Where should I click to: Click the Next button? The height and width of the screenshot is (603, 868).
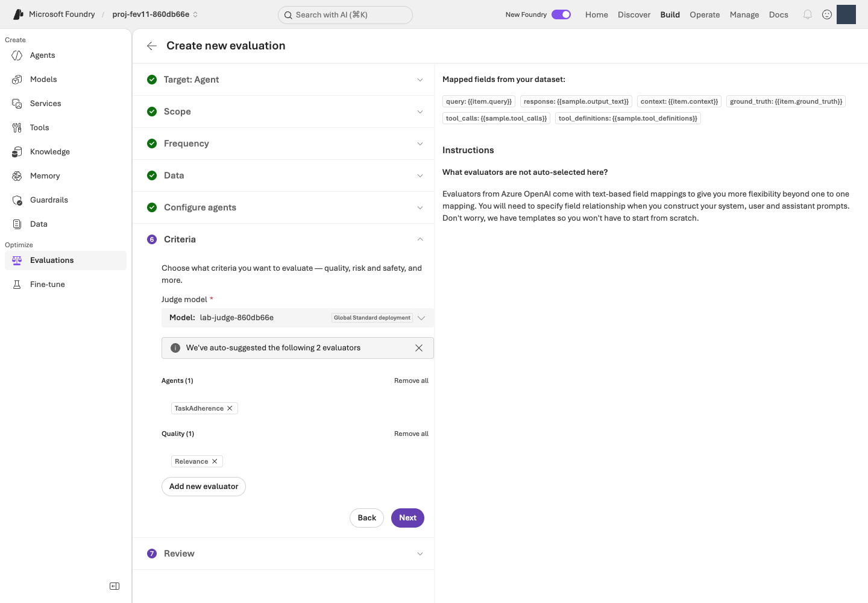(407, 518)
